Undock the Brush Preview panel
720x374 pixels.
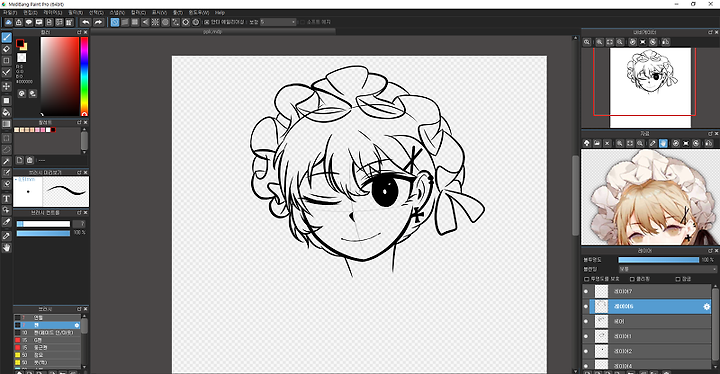coord(79,172)
